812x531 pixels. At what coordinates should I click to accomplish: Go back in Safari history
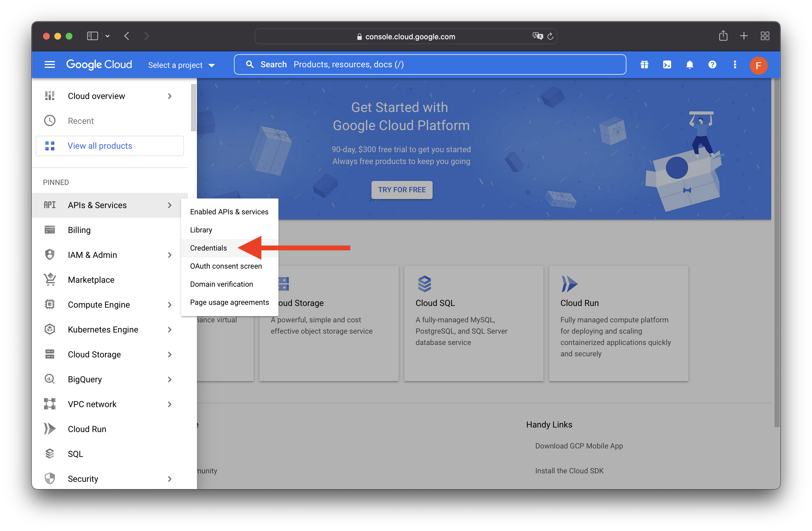click(x=126, y=36)
